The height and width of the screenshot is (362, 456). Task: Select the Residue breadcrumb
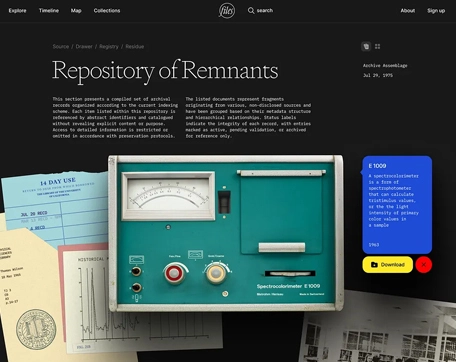(x=135, y=46)
